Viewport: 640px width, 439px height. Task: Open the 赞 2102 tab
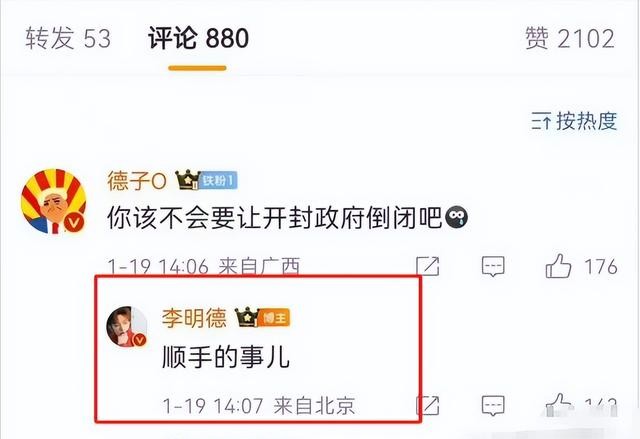point(570,38)
